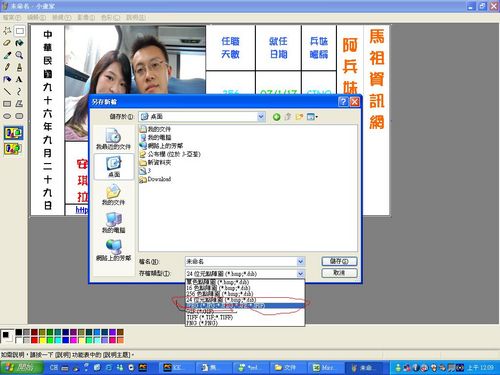
Task: Select the opaque selection option in tool options
Action: 13,133
